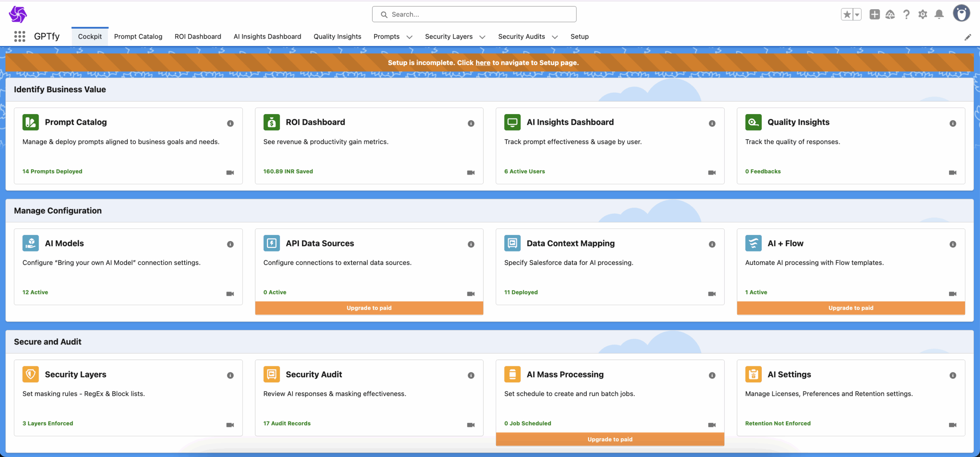Click the Help question mark icon

click(x=906, y=14)
